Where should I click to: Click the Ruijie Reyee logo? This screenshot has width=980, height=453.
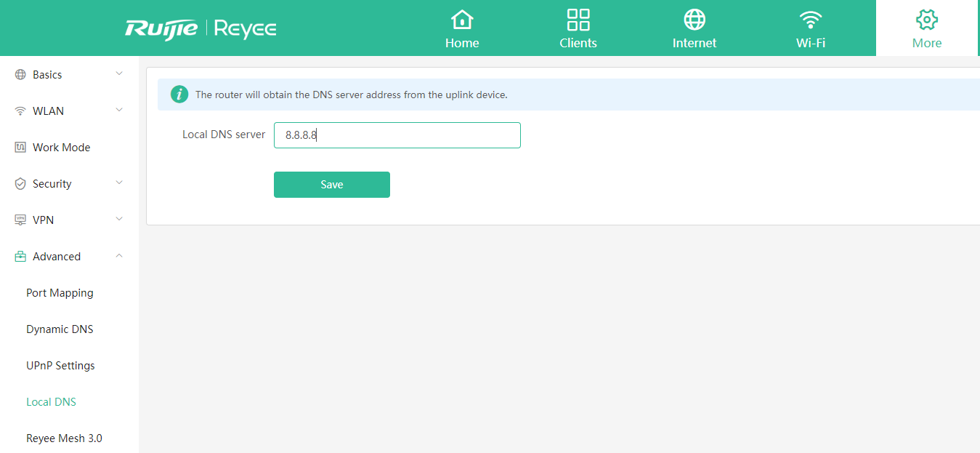pyautogui.click(x=201, y=29)
